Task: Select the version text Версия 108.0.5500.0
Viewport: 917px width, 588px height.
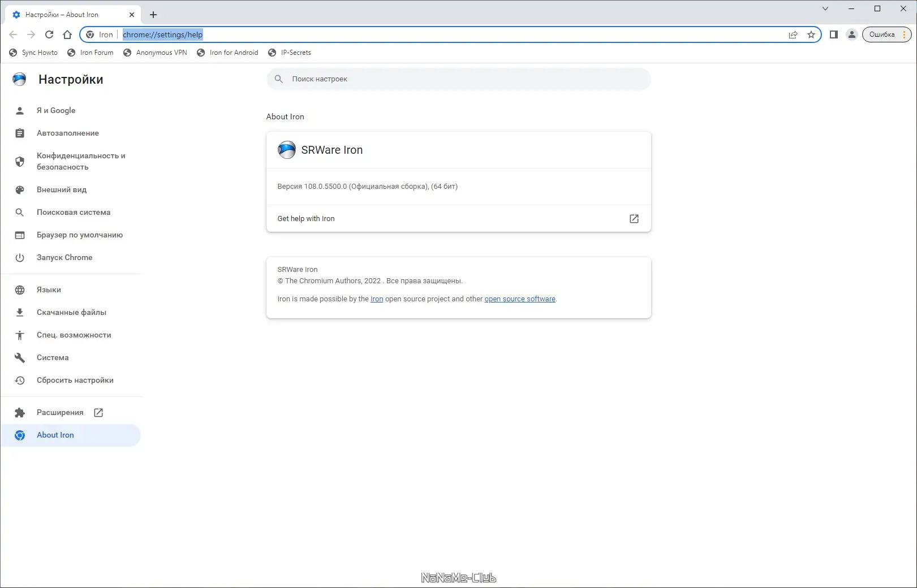Action: click(368, 186)
